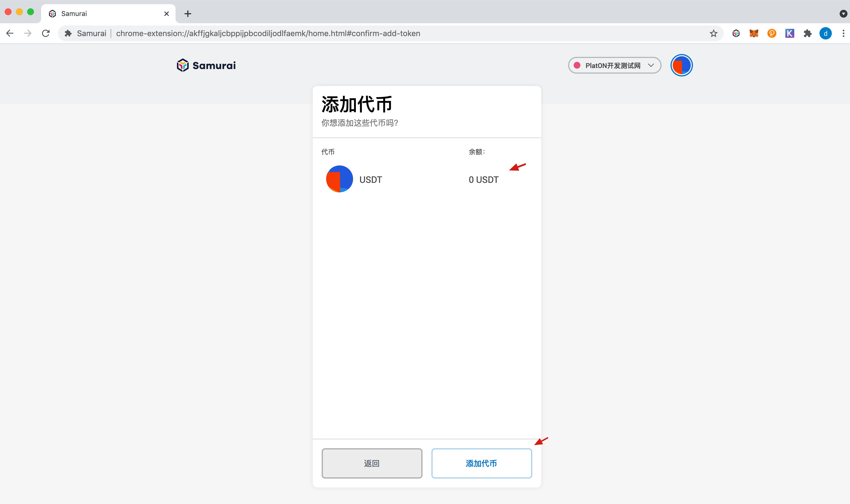The image size is (850, 504).
Task: Open the Samurai extension icon in toolbar
Action: pyautogui.click(x=736, y=33)
